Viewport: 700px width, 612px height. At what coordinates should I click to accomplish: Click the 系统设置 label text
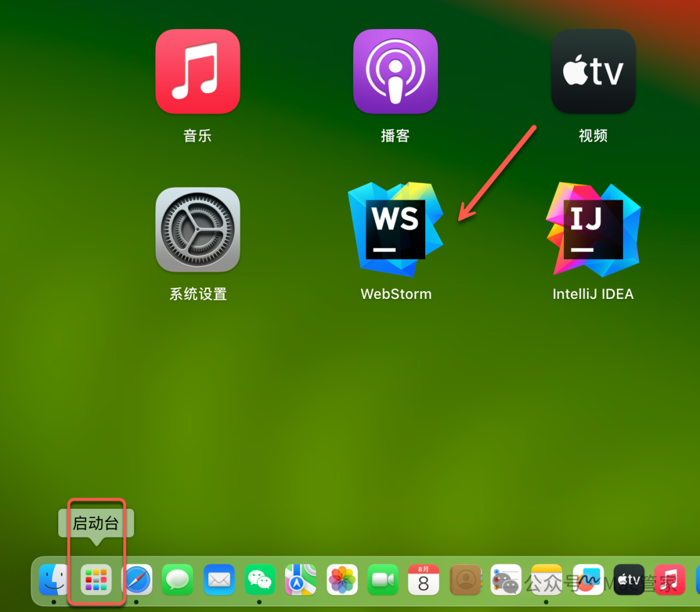tap(198, 294)
